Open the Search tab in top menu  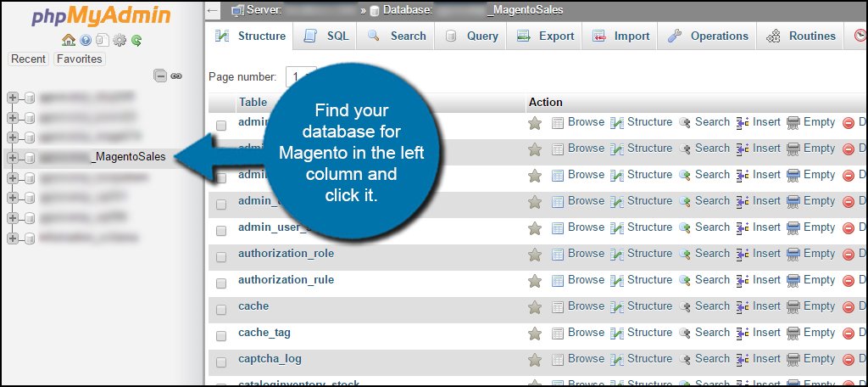pos(396,36)
